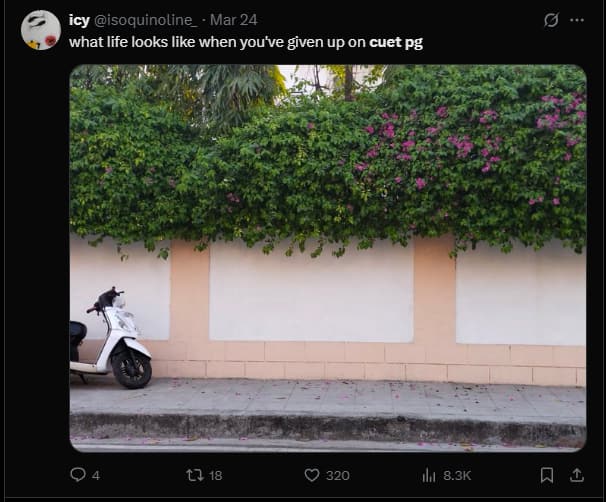Click the display name "icy"
Image resolution: width=606 pixels, height=502 pixels.
click(x=79, y=20)
